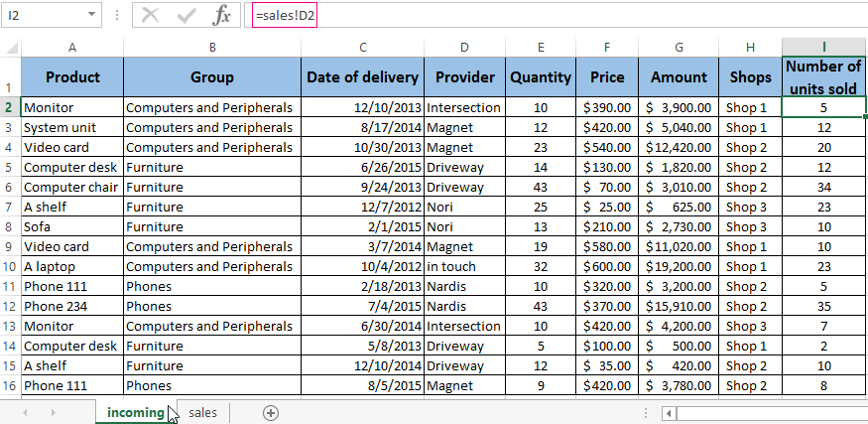Select the incoming sheet tab
Image resolution: width=868 pixels, height=424 pixels.
[135, 412]
